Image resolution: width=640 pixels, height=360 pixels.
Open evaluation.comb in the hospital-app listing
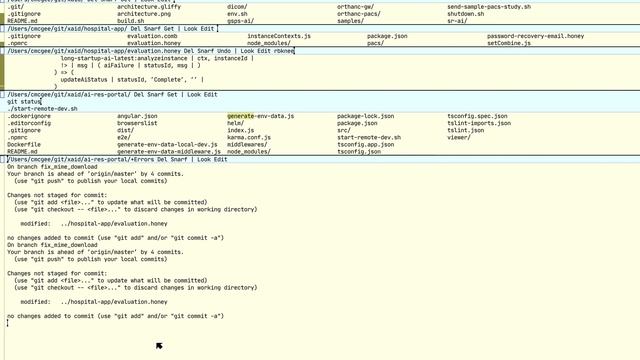[x=152, y=36]
